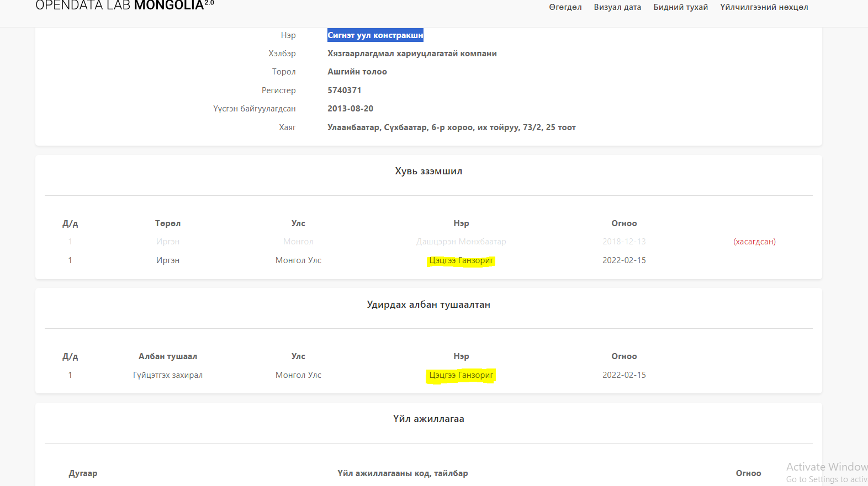Screen dimensions: 868x486
Task: Open shareholder Цэцгээ Ганзориг link
Action: pyautogui.click(x=461, y=260)
